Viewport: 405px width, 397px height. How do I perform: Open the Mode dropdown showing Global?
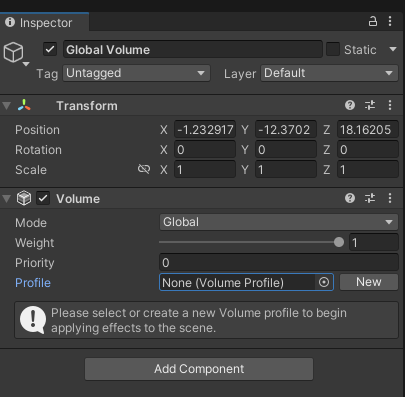click(279, 222)
